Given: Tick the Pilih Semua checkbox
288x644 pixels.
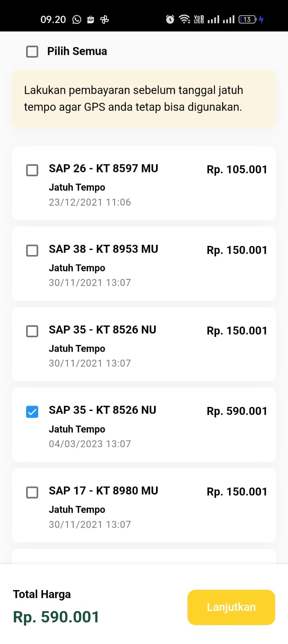Looking at the screenshot, I should point(32,52).
